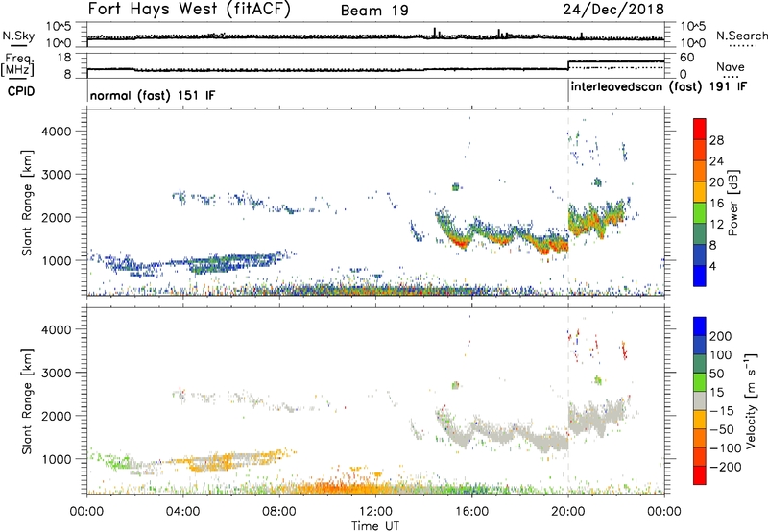This screenshot has height=532, width=768.
Task: Click the '10^5' tick on right N.Search axis
Action: tap(693, 26)
